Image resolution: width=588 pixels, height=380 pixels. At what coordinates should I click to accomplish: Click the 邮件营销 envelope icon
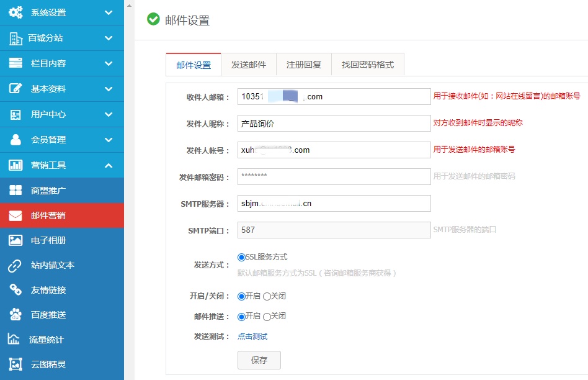(x=16, y=215)
